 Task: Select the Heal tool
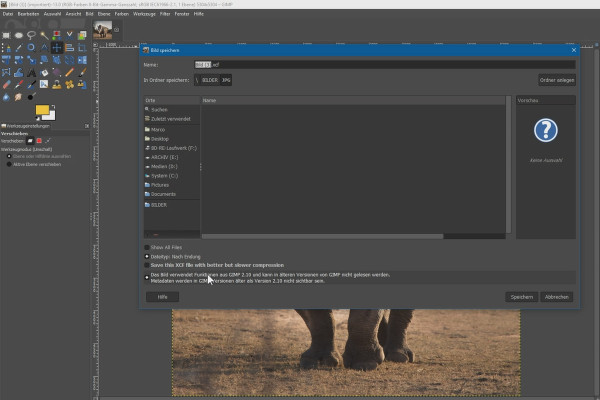pos(69,85)
